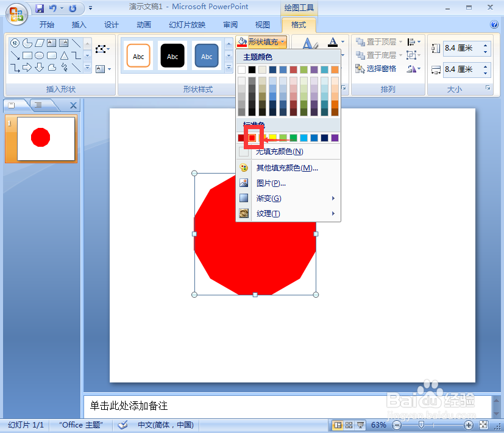This screenshot has height=433, width=504.
Task: Zoom in with plus button
Action: click(469, 425)
